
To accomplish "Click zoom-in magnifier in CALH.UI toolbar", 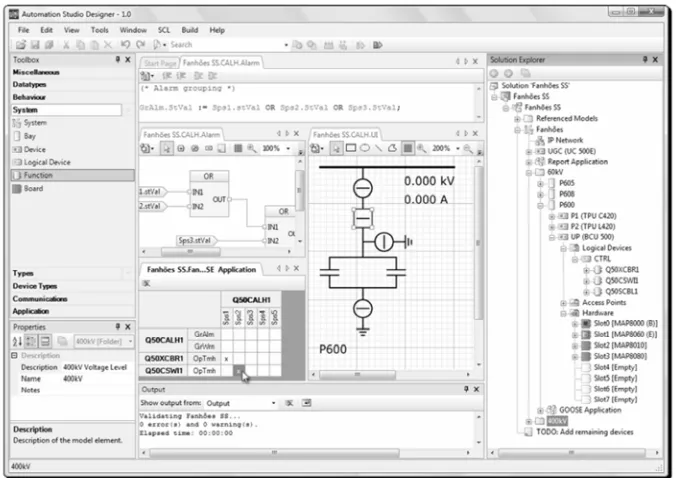I will [422, 148].
